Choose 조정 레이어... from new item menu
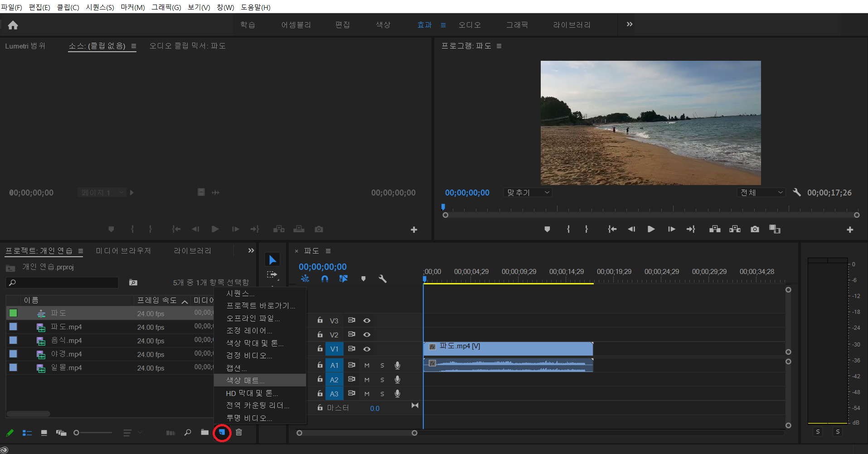The width and height of the screenshot is (868, 454). click(x=260, y=331)
